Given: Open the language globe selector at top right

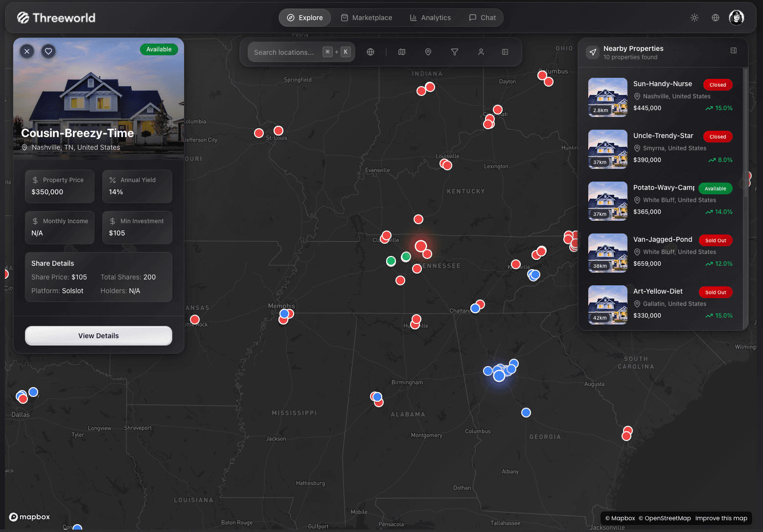Looking at the screenshot, I should [x=715, y=17].
